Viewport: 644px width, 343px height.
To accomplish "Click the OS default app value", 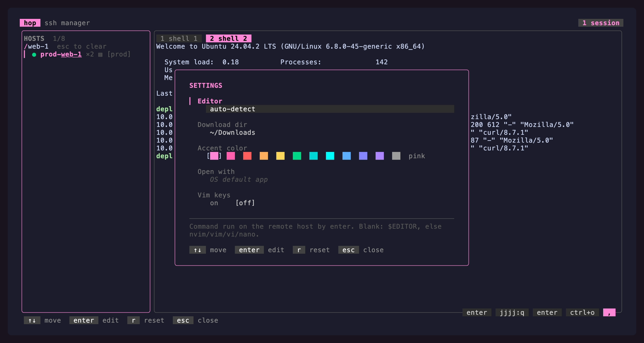I will [239, 180].
